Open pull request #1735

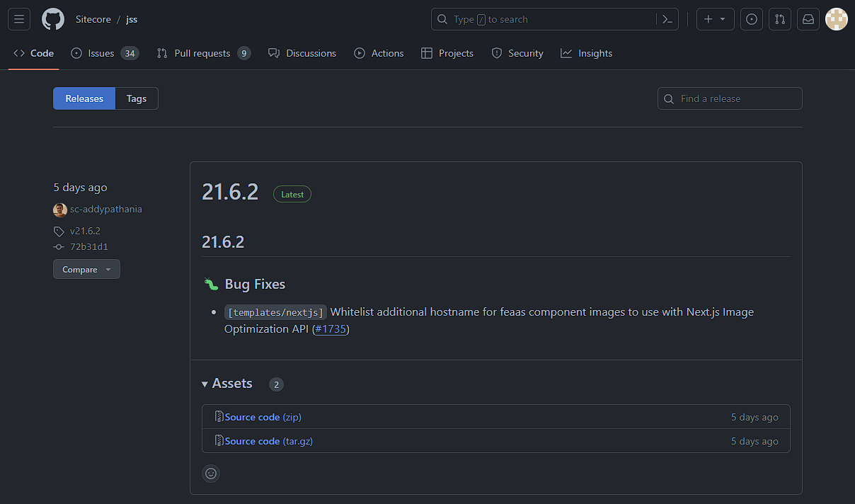[331, 328]
